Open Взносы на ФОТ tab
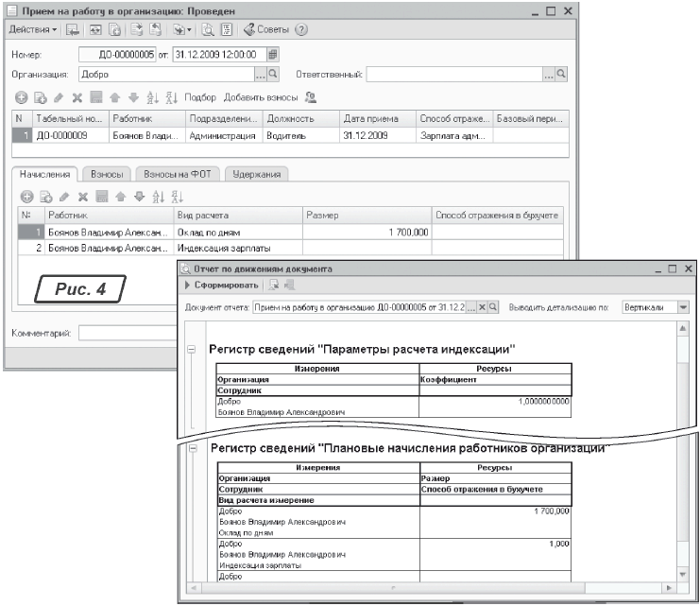Image resolution: width=700 pixels, height=606 pixels. click(179, 174)
